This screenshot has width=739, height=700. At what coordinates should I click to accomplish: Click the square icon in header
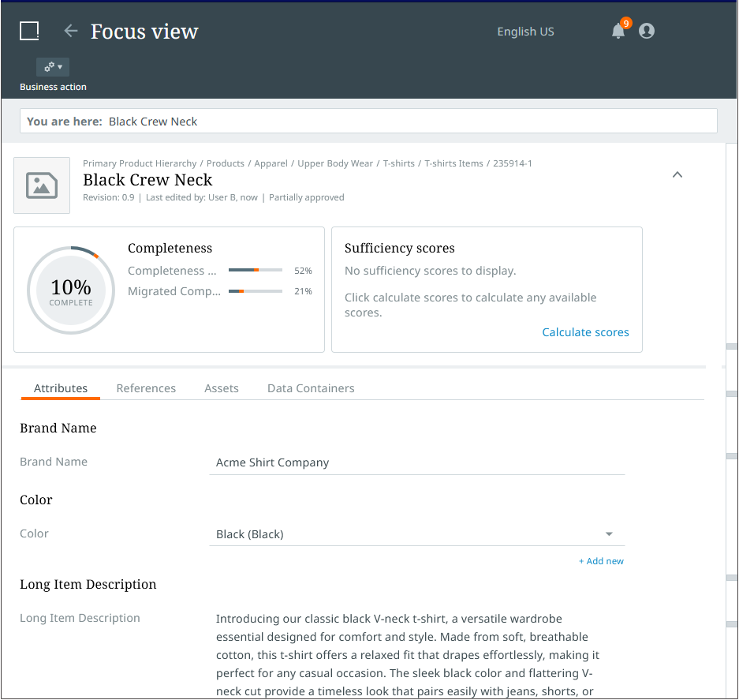point(29,31)
